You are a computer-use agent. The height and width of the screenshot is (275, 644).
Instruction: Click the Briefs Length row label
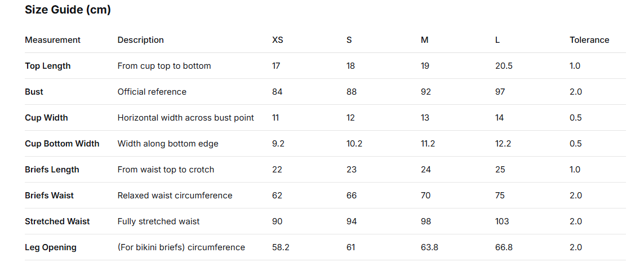tap(52, 170)
